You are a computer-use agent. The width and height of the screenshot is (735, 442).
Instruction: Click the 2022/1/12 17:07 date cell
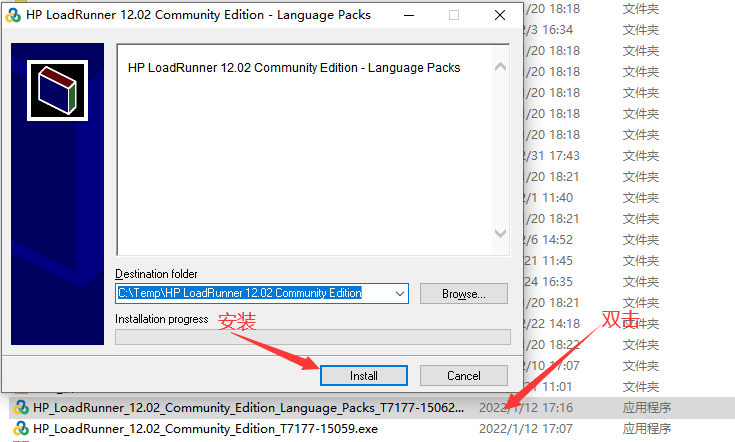tap(525, 429)
